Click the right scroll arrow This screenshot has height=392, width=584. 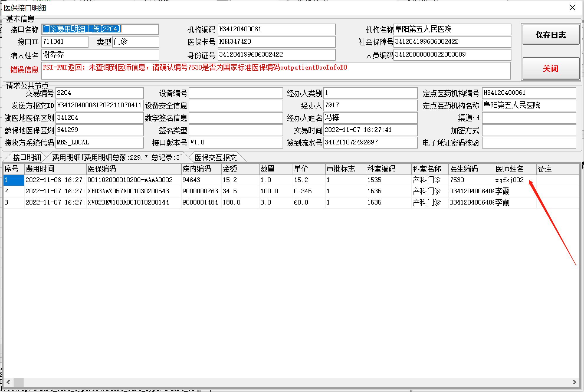click(x=574, y=382)
